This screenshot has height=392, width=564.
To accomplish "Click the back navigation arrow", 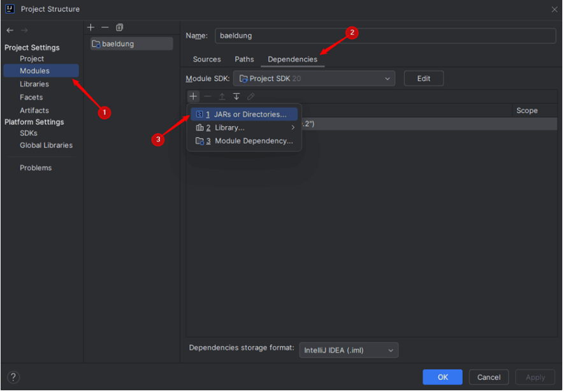I will coord(10,31).
